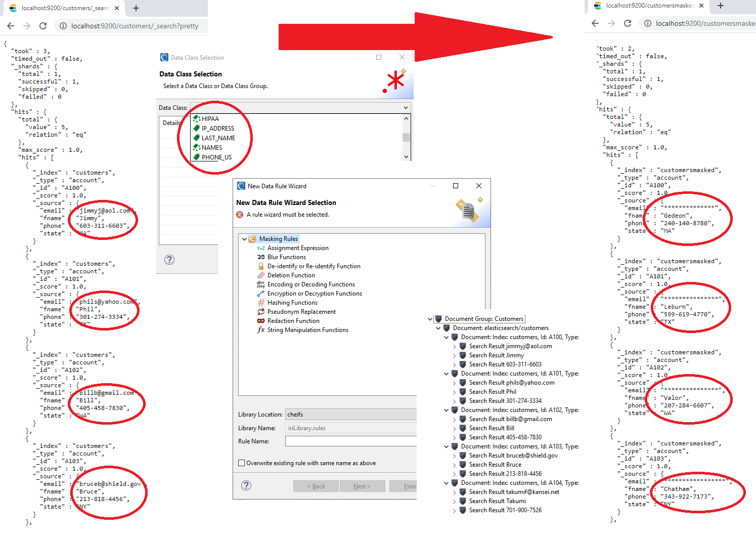Screen dimensions: 756x536
Task: Close the Data Class Selection dialog
Action: point(402,57)
